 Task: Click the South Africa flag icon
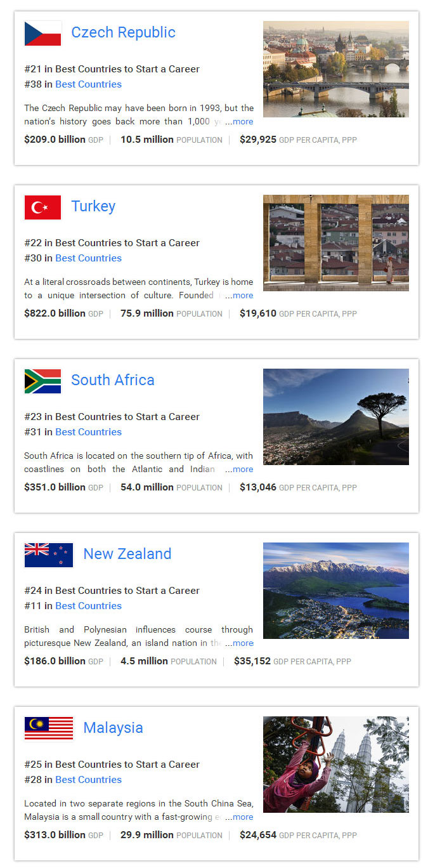click(42, 381)
